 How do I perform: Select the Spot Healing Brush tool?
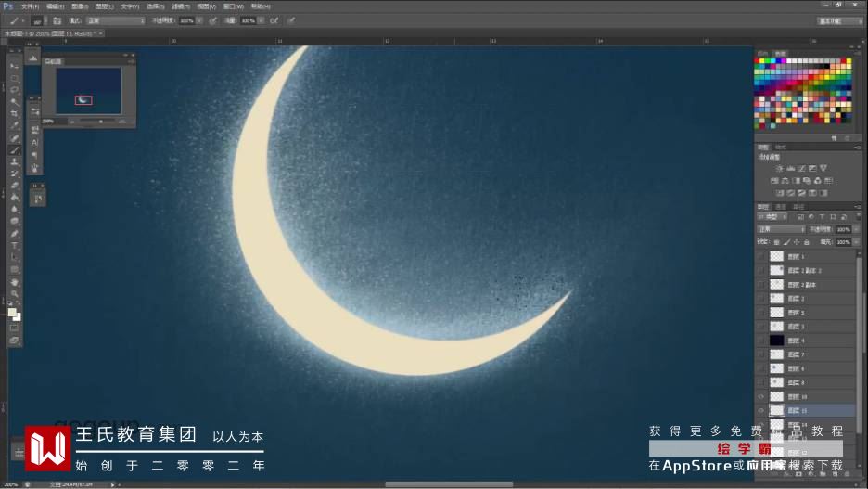tap(15, 138)
